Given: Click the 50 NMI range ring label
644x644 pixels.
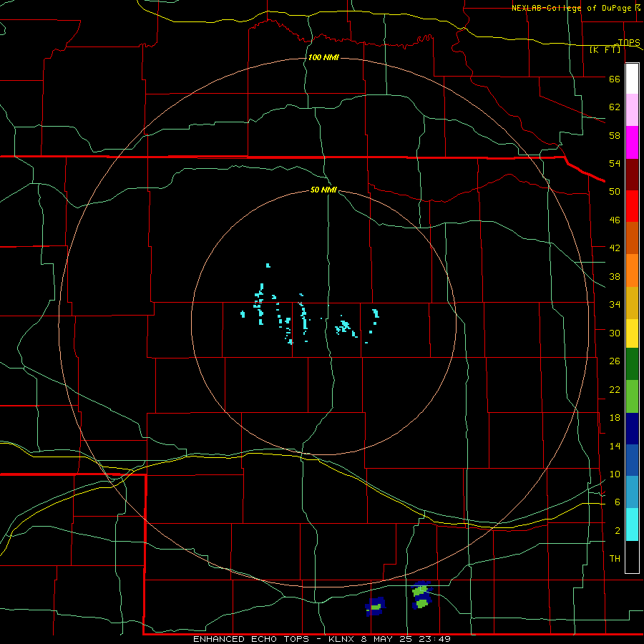Looking at the screenshot, I should 323,190.
